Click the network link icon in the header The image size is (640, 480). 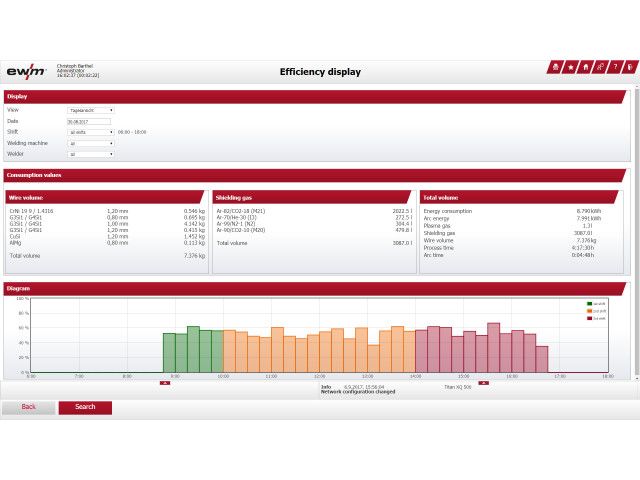point(600,67)
